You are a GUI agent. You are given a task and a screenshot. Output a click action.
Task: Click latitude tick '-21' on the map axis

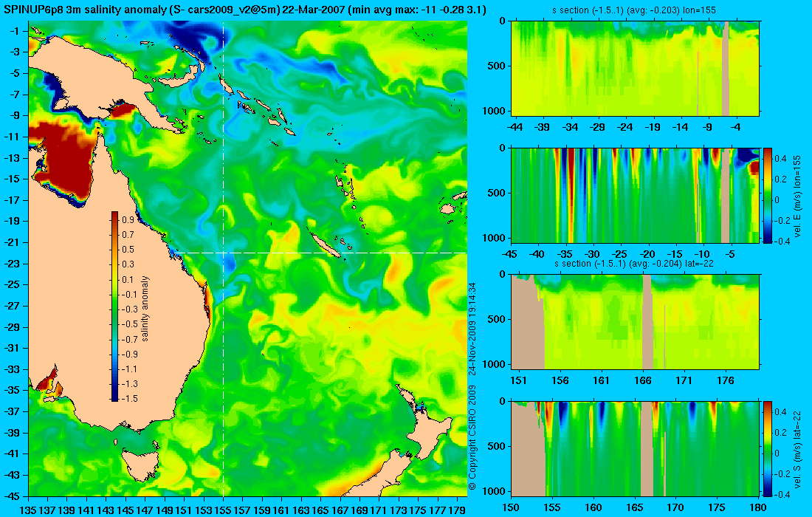[12, 242]
